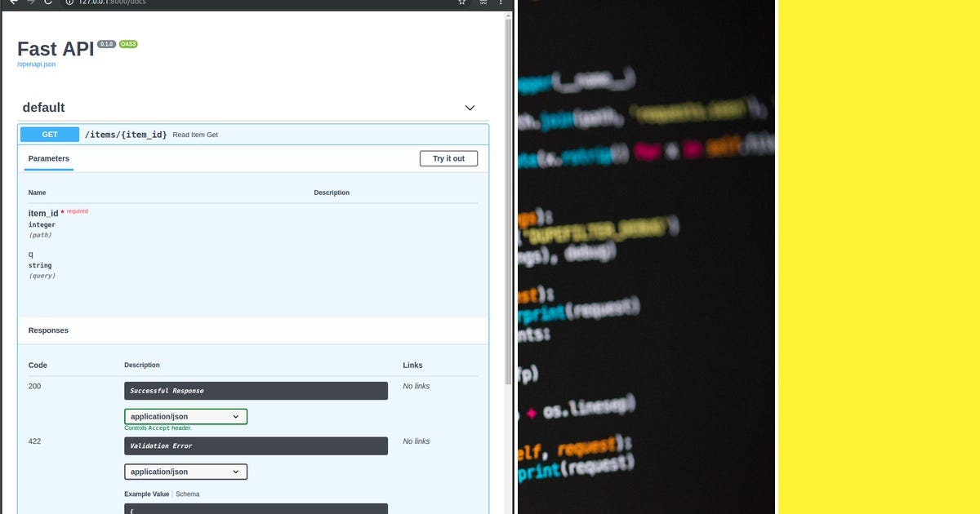The image size is (980, 514).
Task: Click the site info icon in the address bar
Action: (x=71, y=3)
